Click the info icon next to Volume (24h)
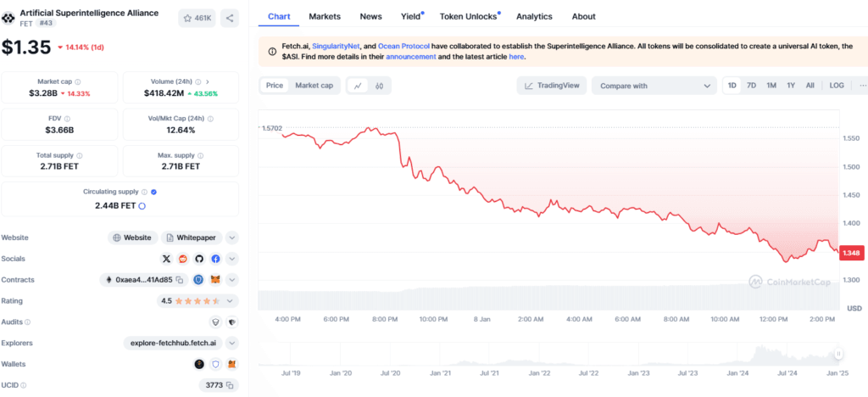 [x=198, y=81]
